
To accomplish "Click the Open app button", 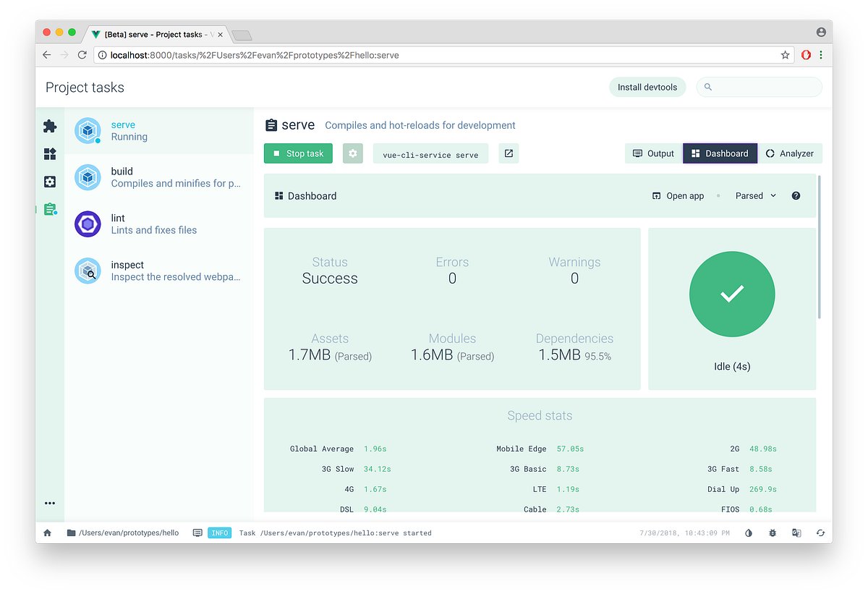I will [x=678, y=196].
